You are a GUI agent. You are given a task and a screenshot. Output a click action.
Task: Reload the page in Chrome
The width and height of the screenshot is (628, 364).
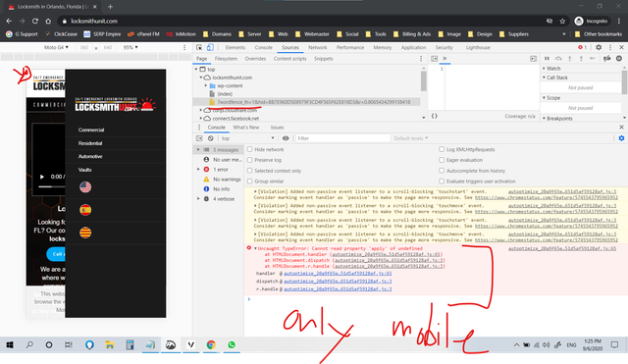35,21
